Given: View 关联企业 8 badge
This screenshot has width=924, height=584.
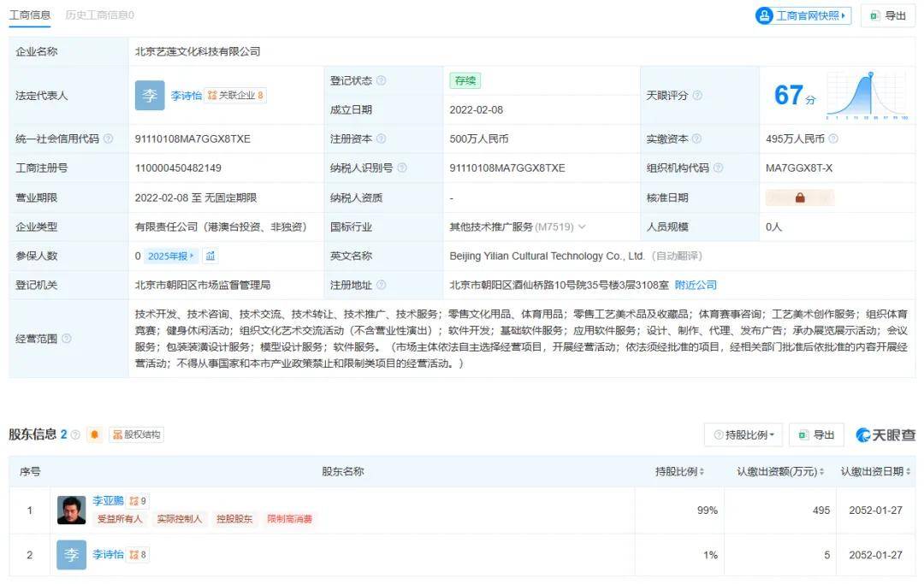Looking at the screenshot, I should point(236,96).
